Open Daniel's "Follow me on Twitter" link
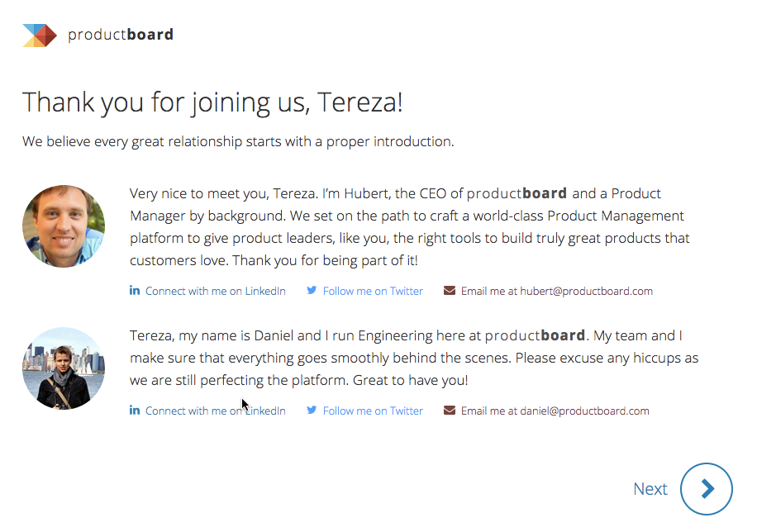The height and width of the screenshot is (532, 757). (x=373, y=411)
